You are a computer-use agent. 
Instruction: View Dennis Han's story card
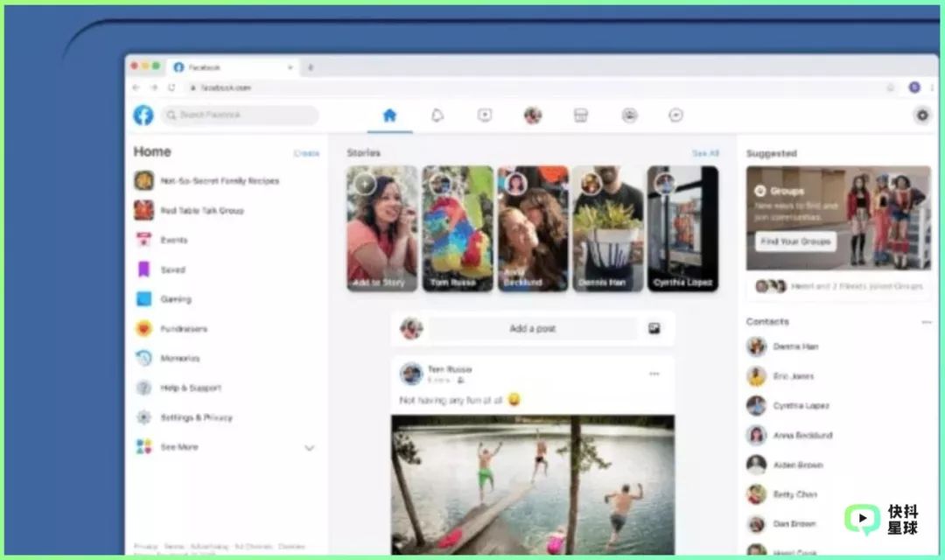click(x=608, y=228)
